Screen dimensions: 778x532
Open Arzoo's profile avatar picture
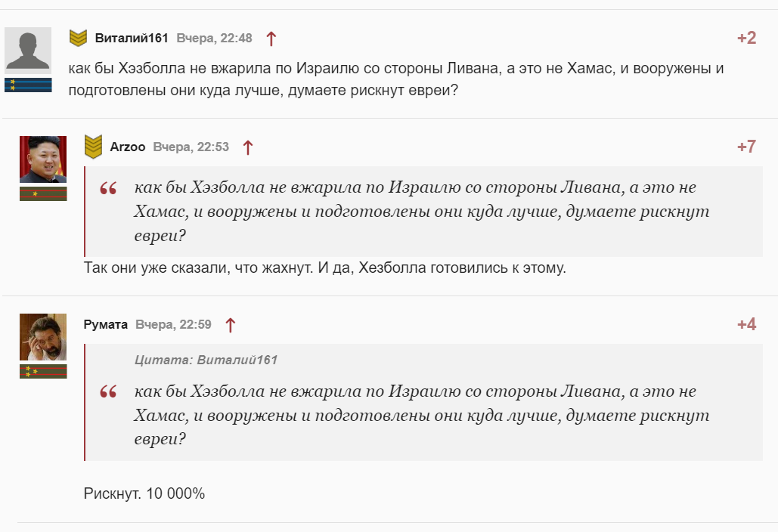tap(43, 159)
